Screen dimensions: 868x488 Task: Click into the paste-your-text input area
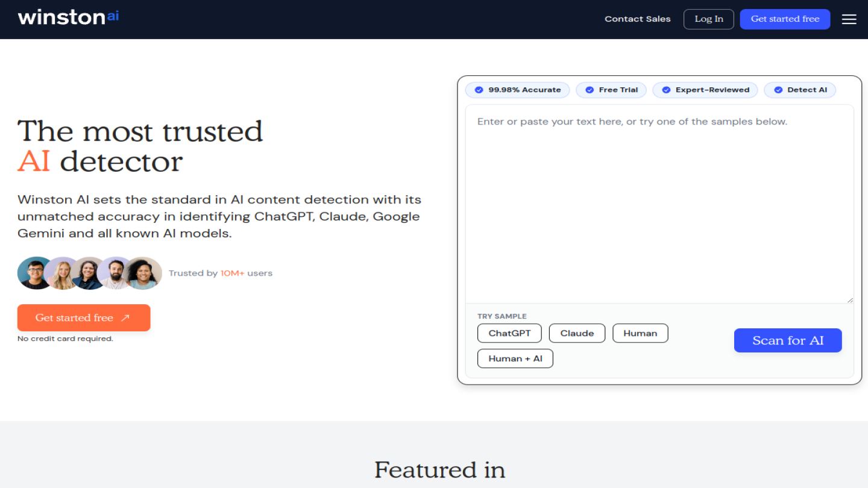tap(659, 204)
